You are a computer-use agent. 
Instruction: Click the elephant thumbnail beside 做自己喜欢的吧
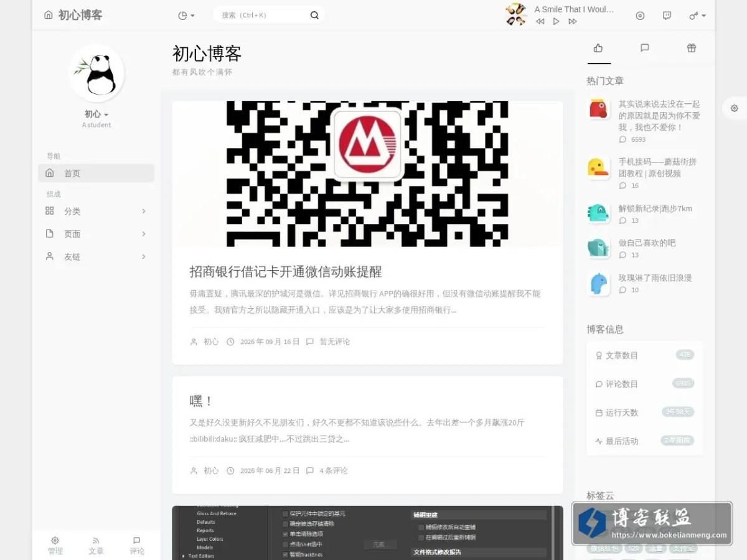coord(598,248)
